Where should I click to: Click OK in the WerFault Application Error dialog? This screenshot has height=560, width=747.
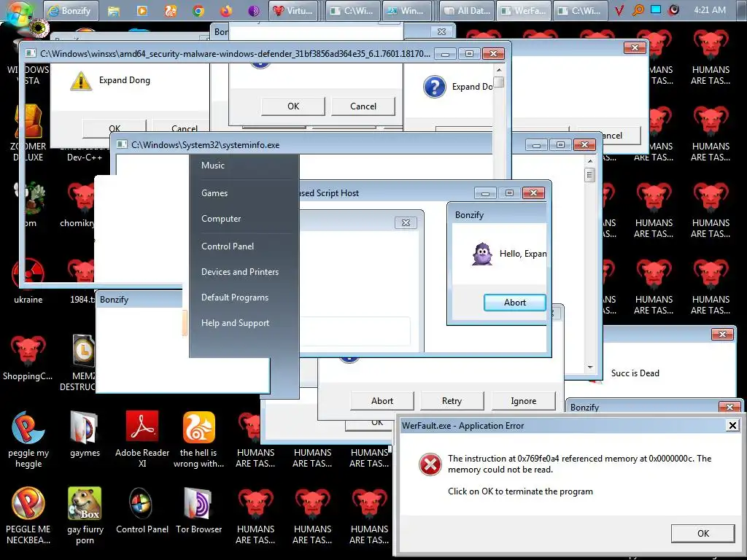point(703,533)
